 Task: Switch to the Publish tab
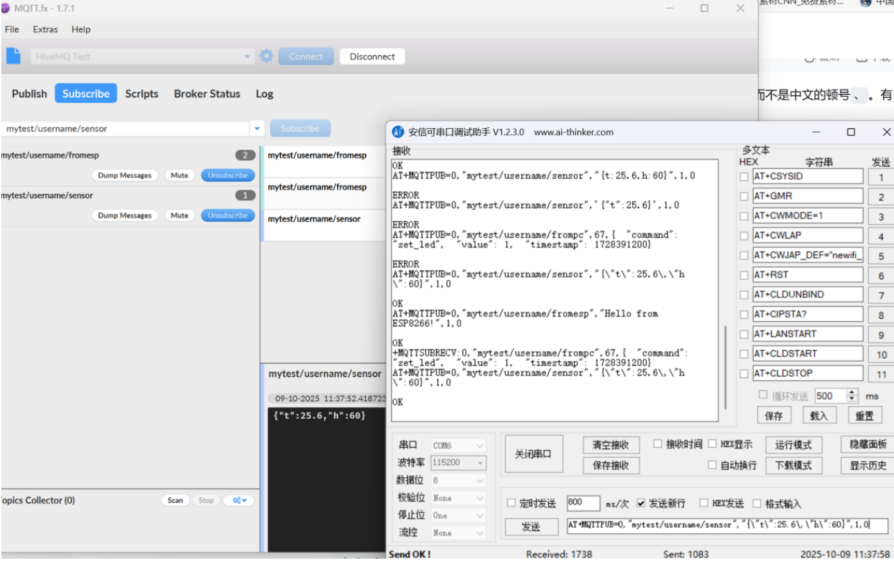pyautogui.click(x=30, y=94)
